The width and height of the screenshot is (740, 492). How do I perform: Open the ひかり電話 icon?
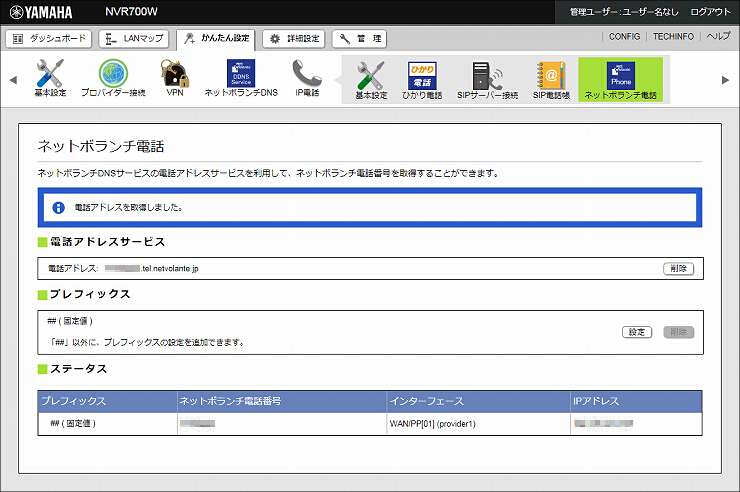[x=422, y=81]
